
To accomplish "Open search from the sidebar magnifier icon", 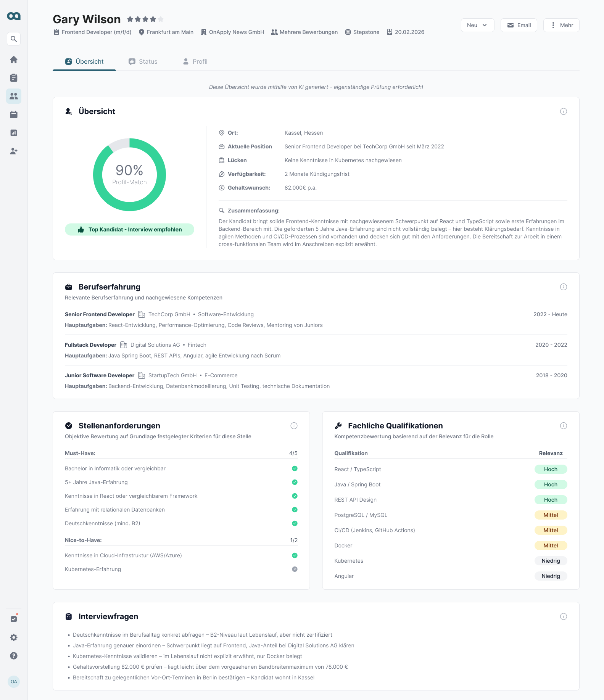I will click(x=14, y=39).
